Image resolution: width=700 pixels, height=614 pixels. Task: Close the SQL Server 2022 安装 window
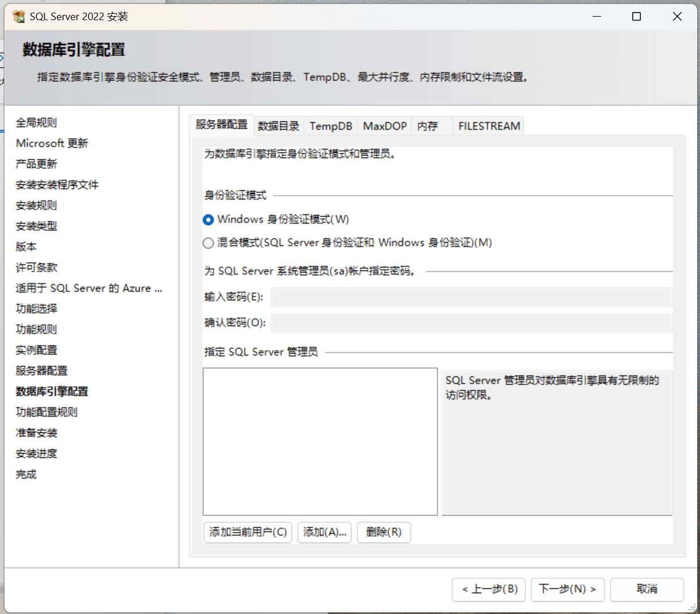[x=677, y=17]
